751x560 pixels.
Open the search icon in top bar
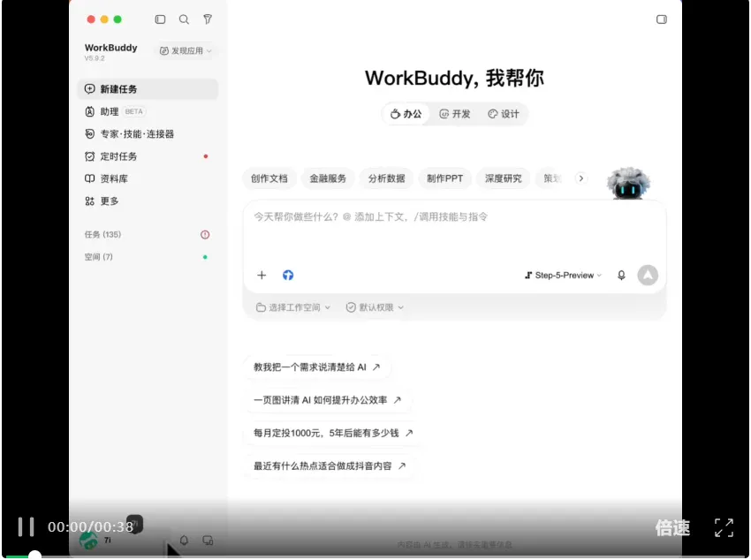point(184,19)
